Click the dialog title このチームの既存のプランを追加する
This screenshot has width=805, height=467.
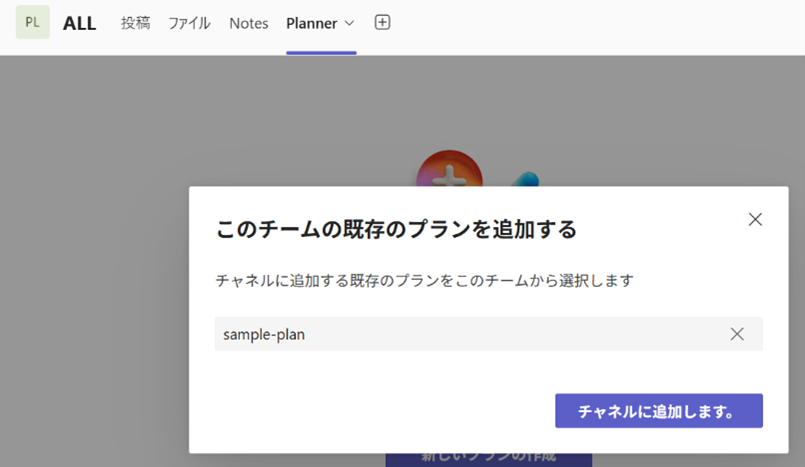click(x=396, y=229)
